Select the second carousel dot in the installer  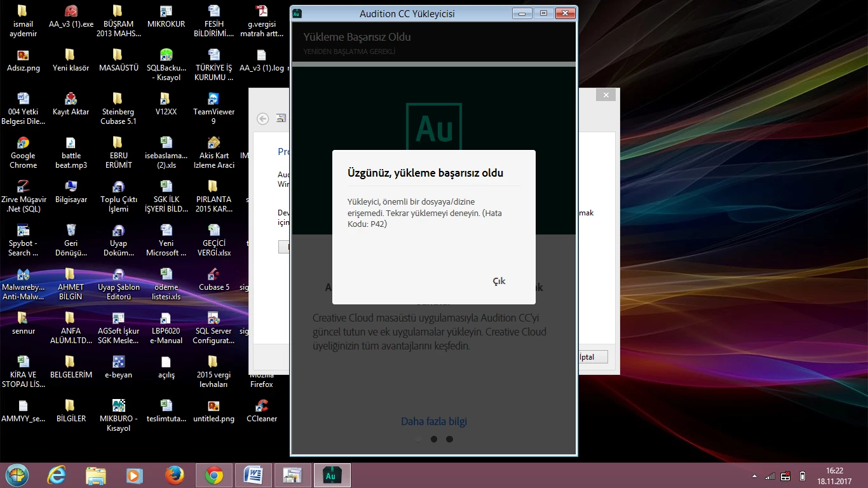pyautogui.click(x=434, y=439)
